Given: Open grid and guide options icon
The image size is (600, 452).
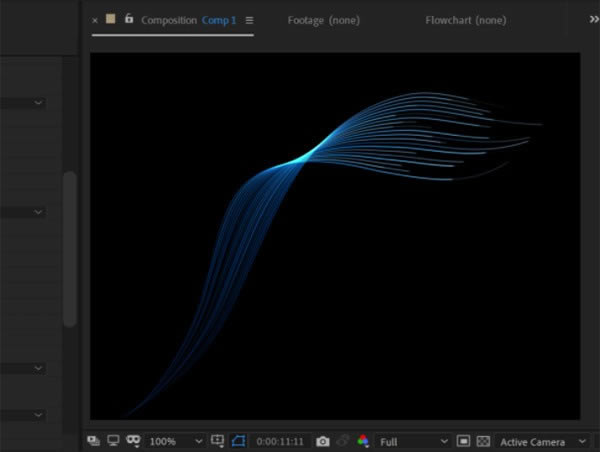Looking at the screenshot, I should (x=217, y=441).
